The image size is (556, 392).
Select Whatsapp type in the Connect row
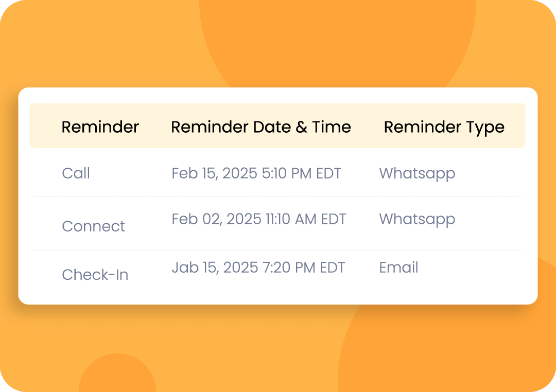[417, 220]
